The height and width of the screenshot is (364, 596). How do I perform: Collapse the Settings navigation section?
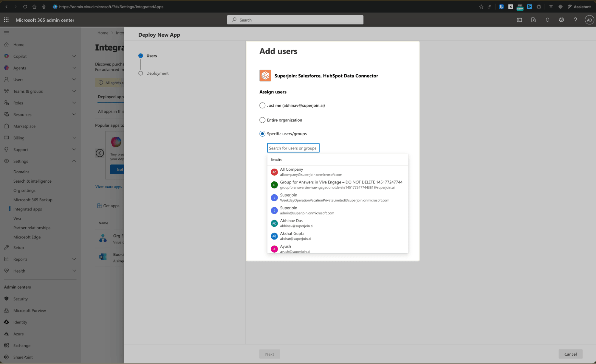tap(74, 161)
